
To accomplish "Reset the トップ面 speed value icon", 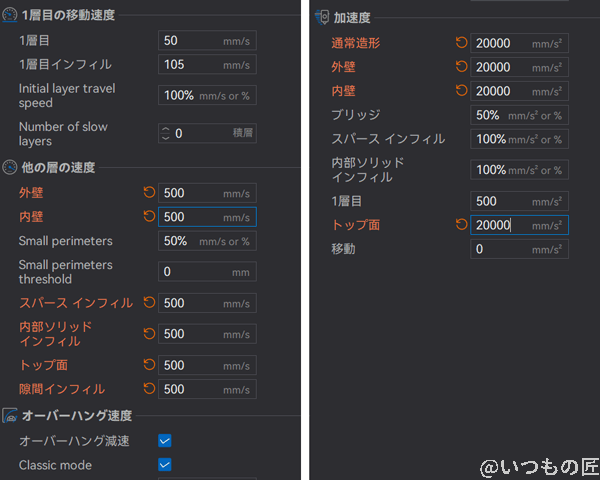I will [x=149, y=365].
